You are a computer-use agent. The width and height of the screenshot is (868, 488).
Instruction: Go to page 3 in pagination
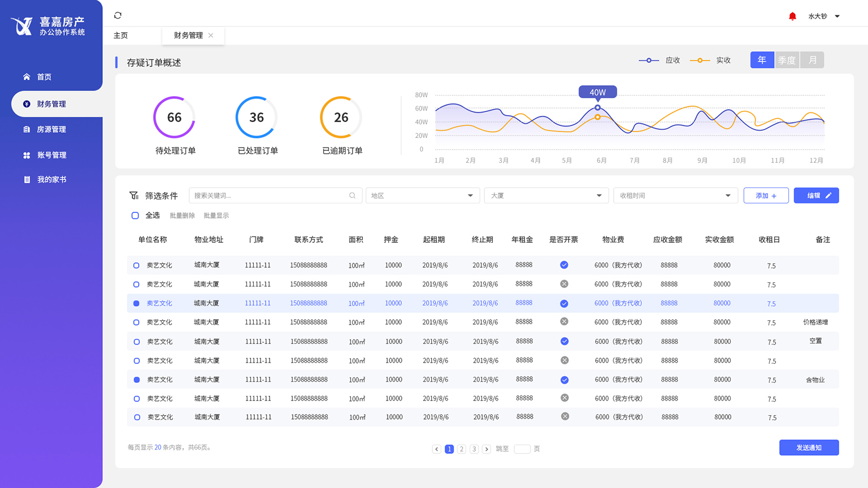pyautogui.click(x=474, y=449)
